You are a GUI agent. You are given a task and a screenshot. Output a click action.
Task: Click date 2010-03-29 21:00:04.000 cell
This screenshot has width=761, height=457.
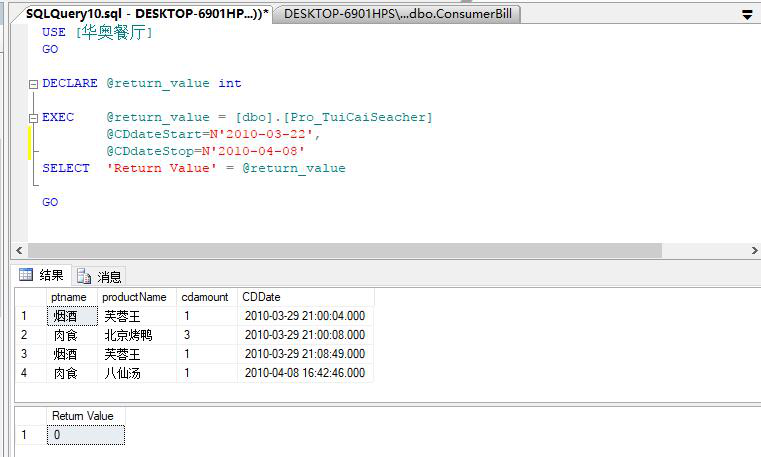pos(306,316)
